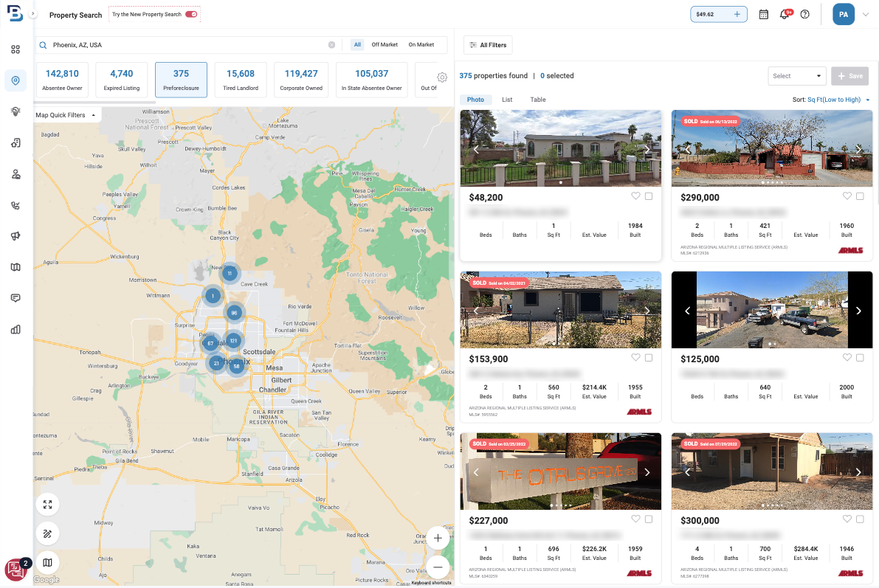The height and width of the screenshot is (588, 879).
Task: Click the map cluster marked 96
Action: pos(234,313)
